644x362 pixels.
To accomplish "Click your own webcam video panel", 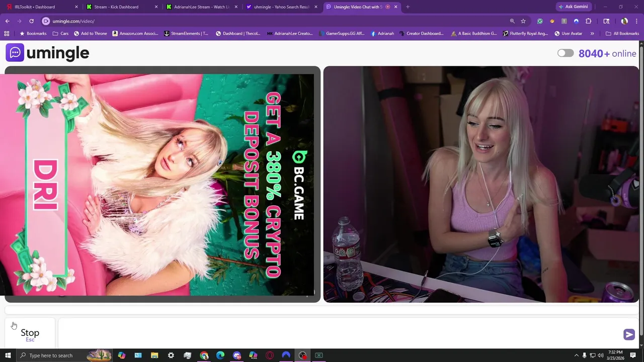I will 481,185.
